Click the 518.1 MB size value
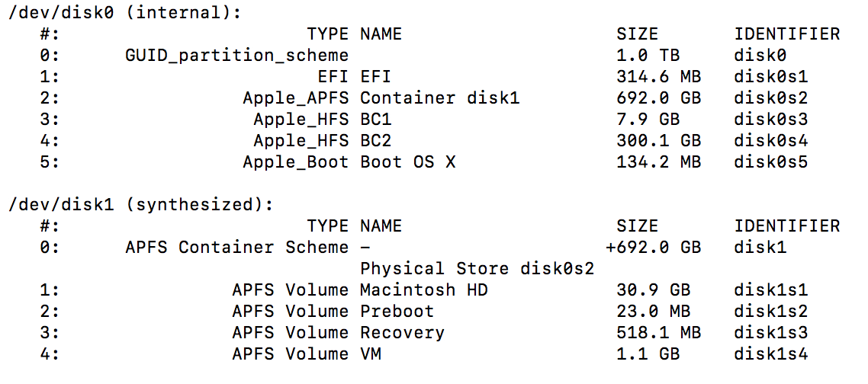The width and height of the screenshot is (868, 384). coord(659,332)
